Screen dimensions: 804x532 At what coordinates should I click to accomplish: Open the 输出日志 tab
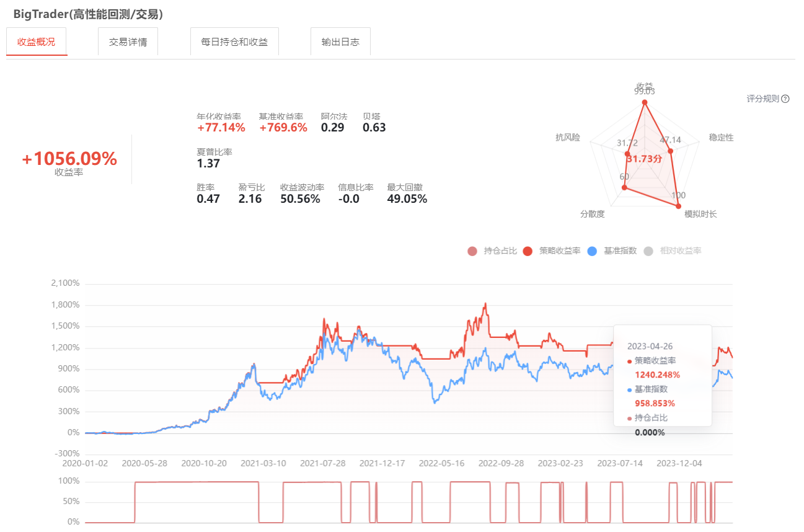(x=340, y=42)
